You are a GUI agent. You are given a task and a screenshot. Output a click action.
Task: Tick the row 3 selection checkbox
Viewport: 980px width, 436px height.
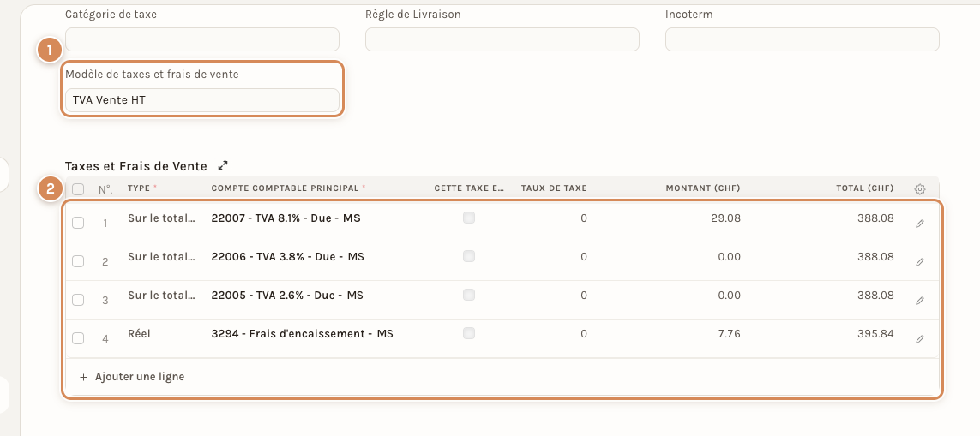tap(78, 300)
